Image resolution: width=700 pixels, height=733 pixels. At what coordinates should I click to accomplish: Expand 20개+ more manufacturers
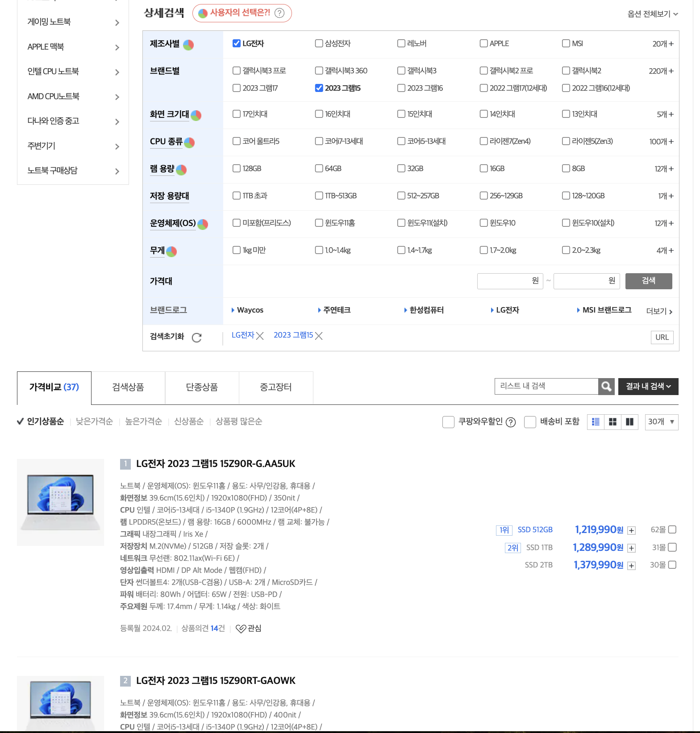pos(663,44)
